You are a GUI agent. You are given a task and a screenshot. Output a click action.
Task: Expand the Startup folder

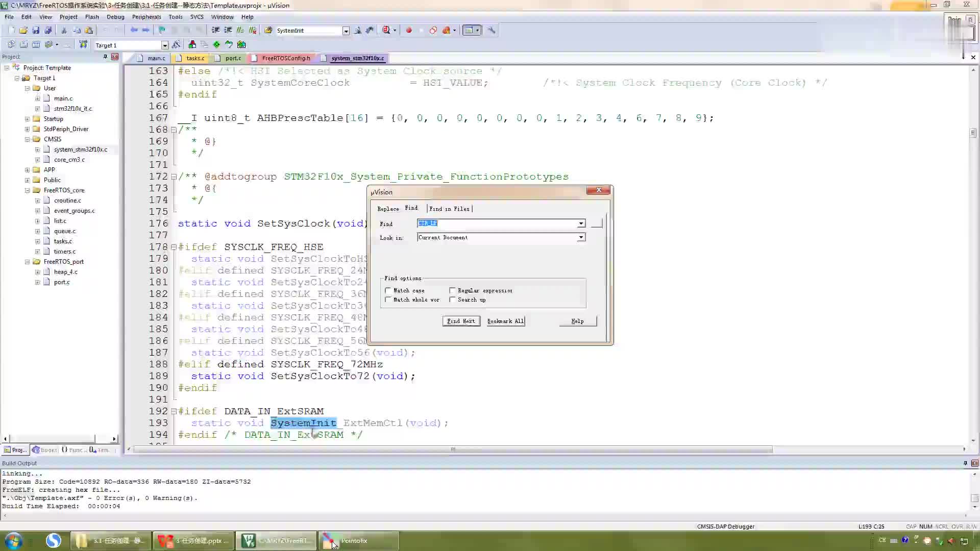[27, 119]
